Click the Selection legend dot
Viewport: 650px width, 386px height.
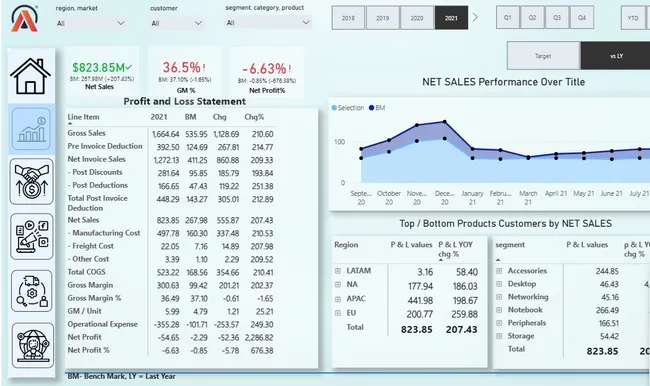tap(334, 108)
